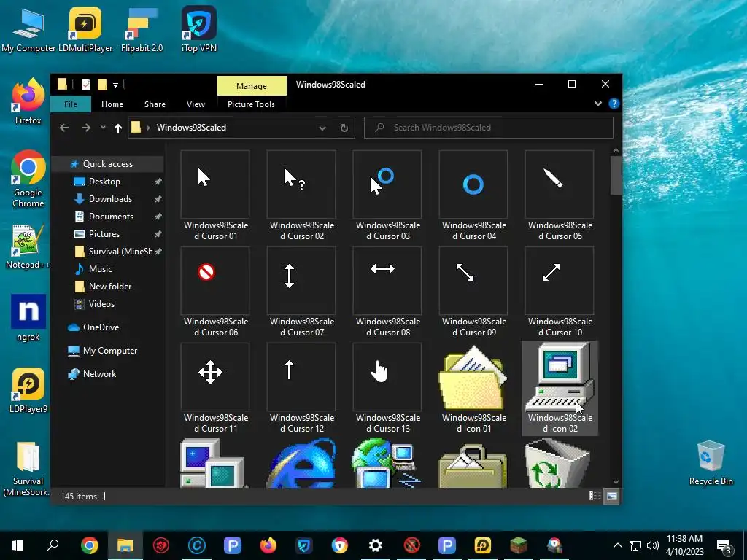The height and width of the screenshot is (560, 747).
Task: Launch LDMultiPlayer from desktop
Action: coord(85,30)
